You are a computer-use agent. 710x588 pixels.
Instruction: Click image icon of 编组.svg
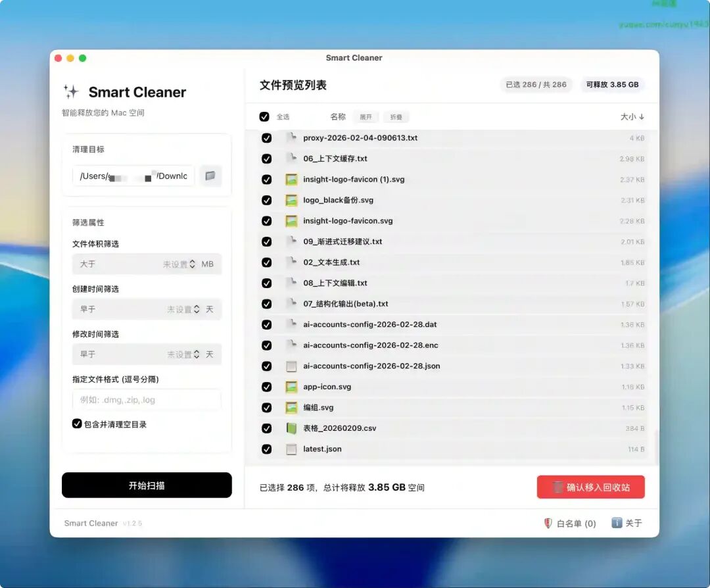pos(291,408)
